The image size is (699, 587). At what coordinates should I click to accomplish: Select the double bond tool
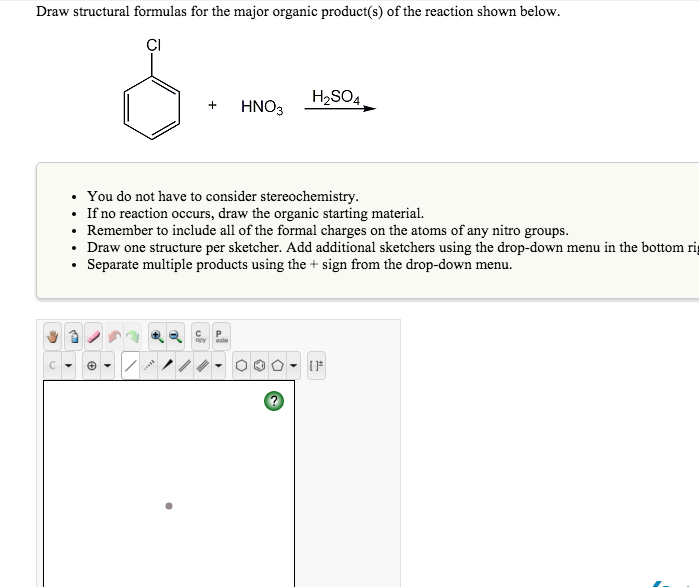(x=185, y=365)
